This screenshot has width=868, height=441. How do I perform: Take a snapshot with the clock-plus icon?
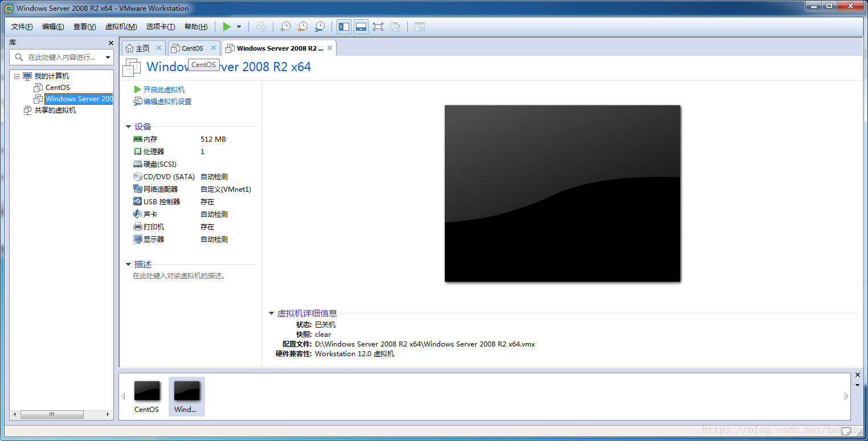click(285, 27)
